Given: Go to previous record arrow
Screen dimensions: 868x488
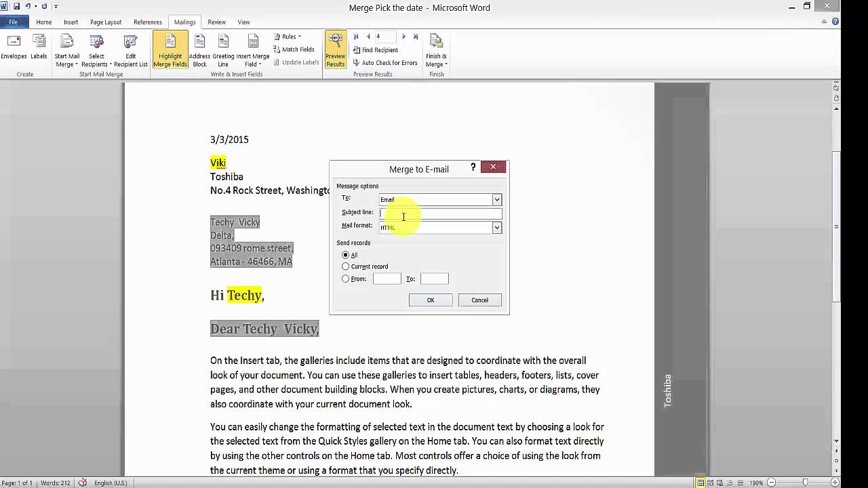Looking at the screenshot, I should pos(368,37).
